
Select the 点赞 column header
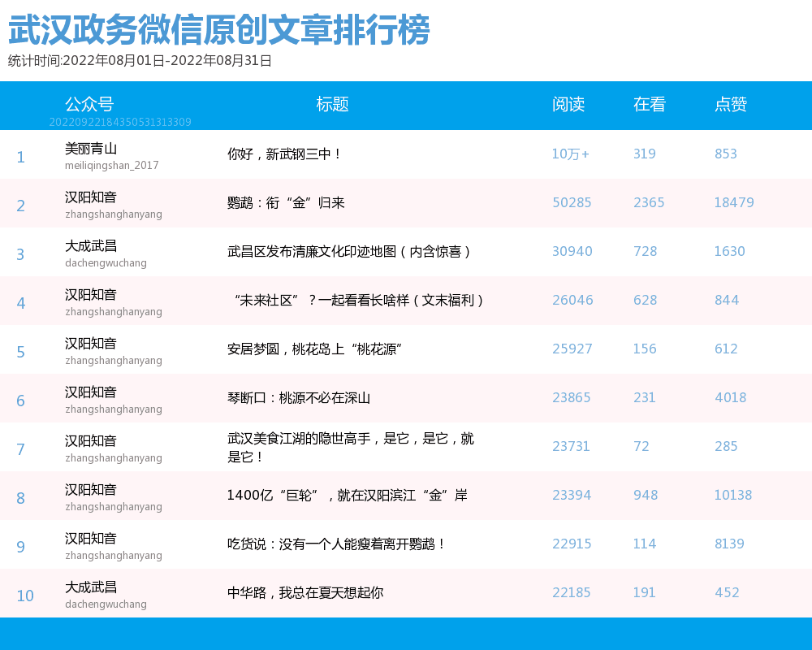point(730,104)
